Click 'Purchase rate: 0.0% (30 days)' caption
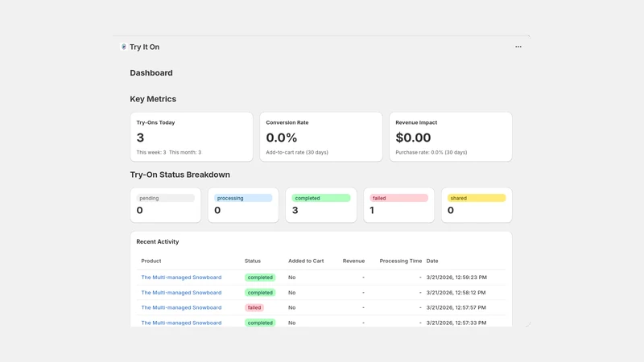Image resolution: width=644 pixels, height=362 pixels. tap(431, 152)
